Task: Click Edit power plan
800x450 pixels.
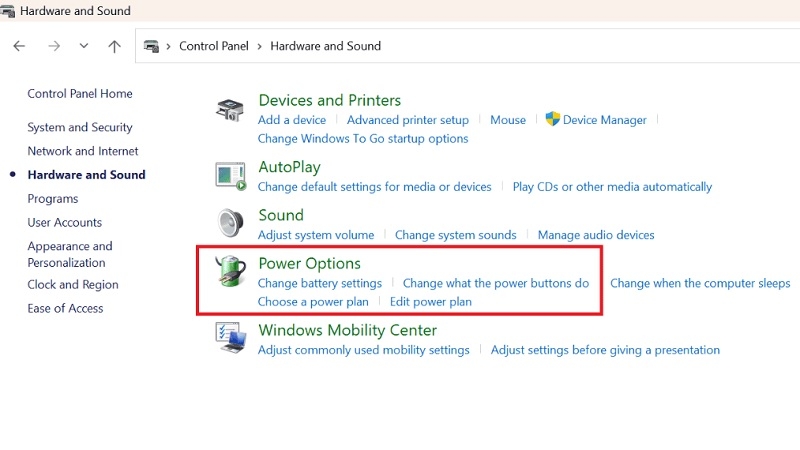Action: 431,302
